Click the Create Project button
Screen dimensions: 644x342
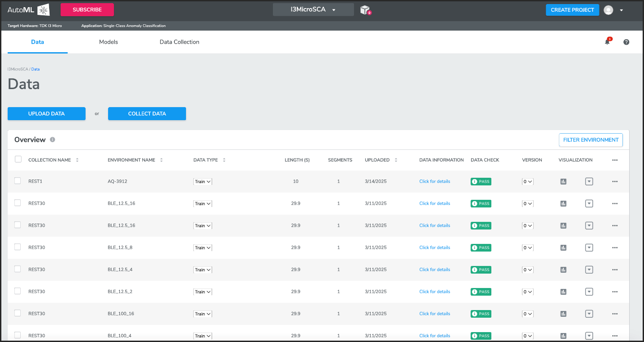point(572,10)
